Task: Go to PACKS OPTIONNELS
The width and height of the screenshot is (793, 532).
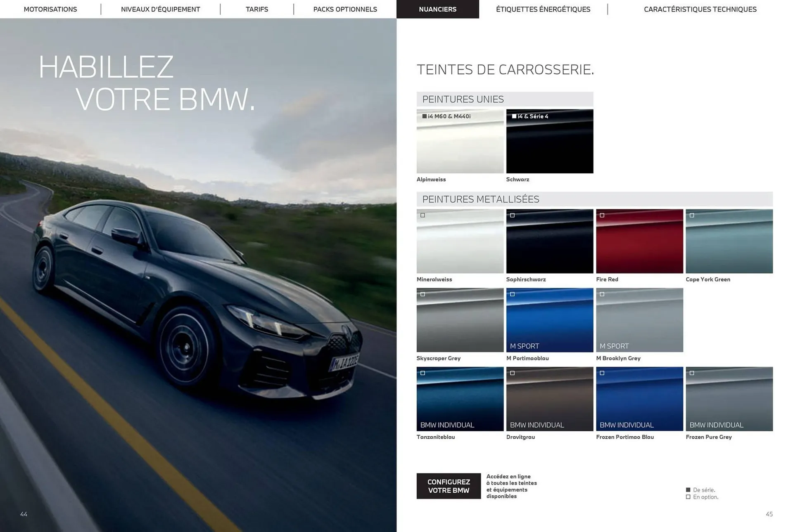Action: pyautogui.click(x=345, y=9)
